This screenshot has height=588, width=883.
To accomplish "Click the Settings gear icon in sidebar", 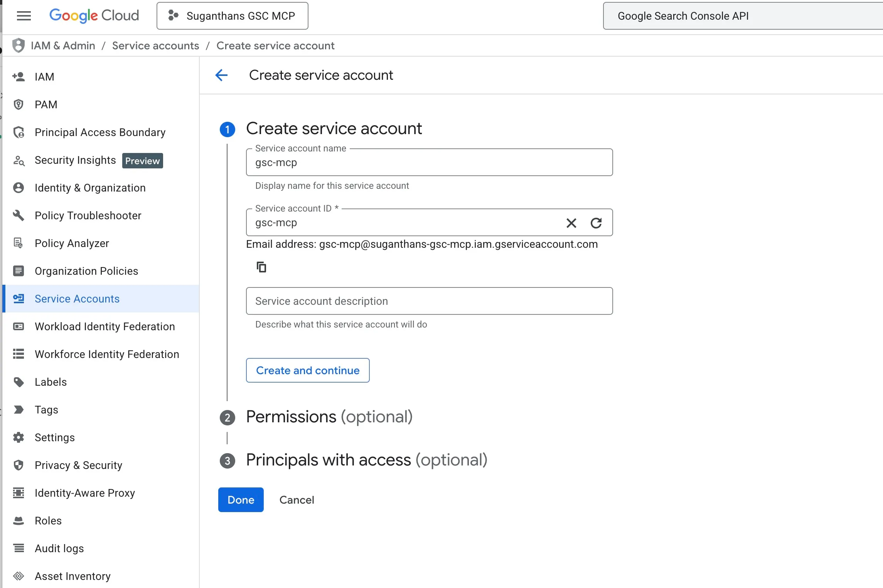I will [19, 437].
